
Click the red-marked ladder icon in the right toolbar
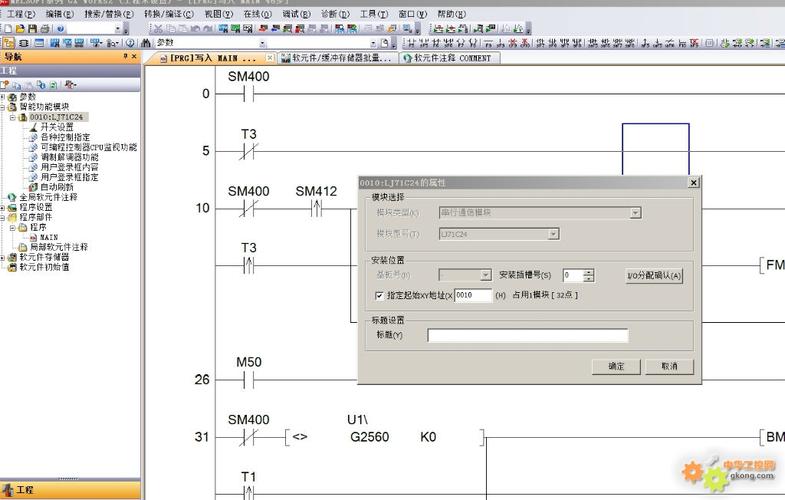point(694,43)
